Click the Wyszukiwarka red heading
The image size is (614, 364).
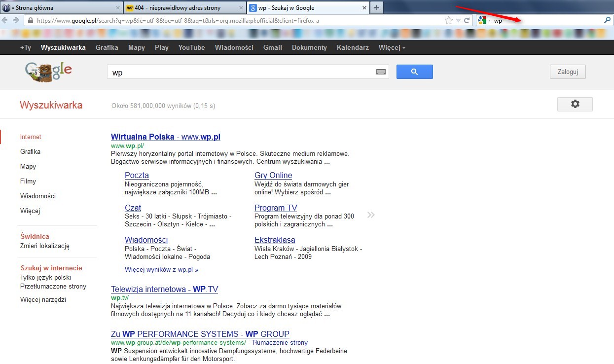coord(51,105)
